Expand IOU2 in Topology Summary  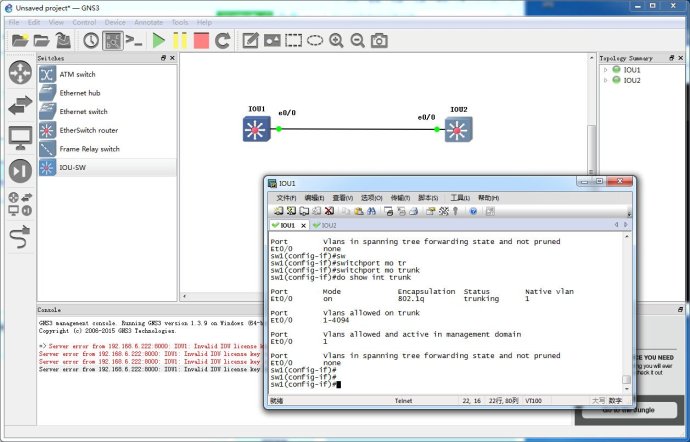point(606,80)
